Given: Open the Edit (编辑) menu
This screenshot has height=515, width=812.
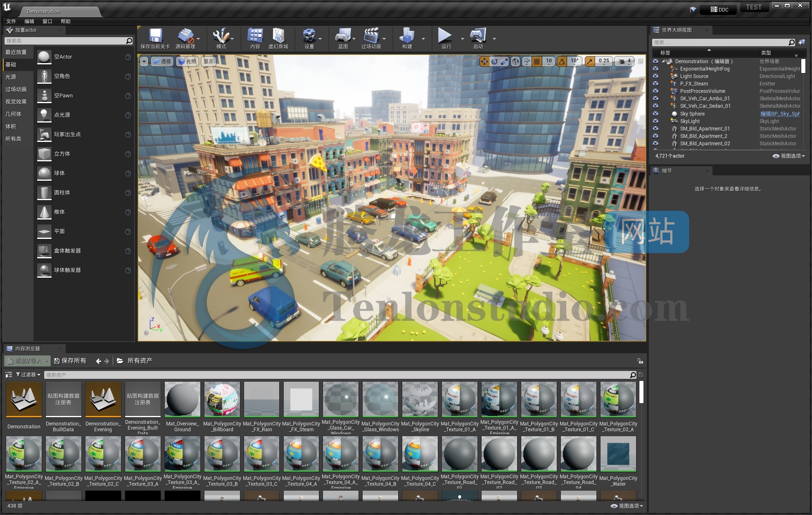Looking at the screenshot, I should [x=29, y=21].
